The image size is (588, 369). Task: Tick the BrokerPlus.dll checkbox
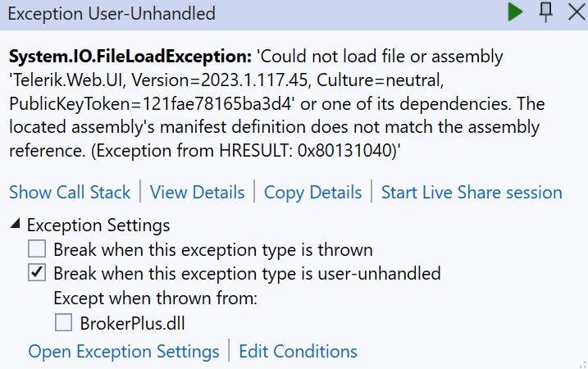(64, 322)
